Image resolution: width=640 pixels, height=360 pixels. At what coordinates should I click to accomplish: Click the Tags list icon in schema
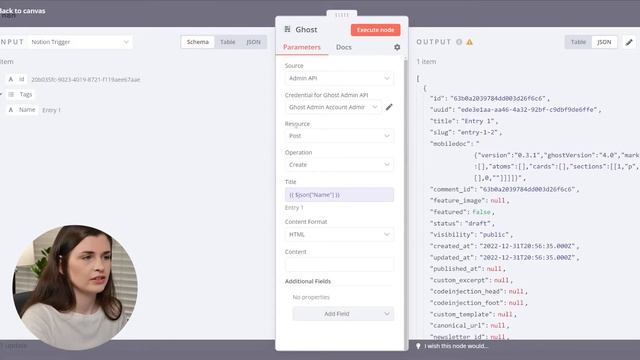click(11, 94)
